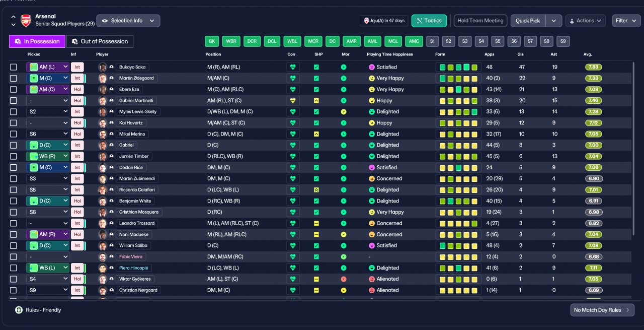This screenshot has height=330, width=644.
Task: Click Gabriel Martinelli's yellow sharpness icon
Action: [x=316, y=100]
